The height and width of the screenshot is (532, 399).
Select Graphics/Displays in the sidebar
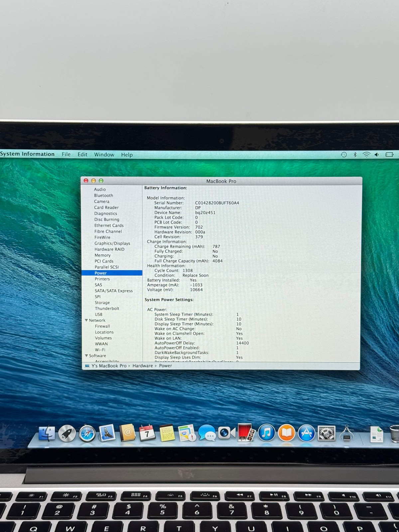112,243
